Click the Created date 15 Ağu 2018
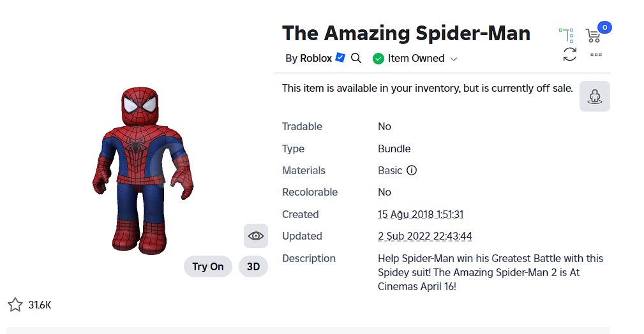The width and height of the screenshot is (644, 334). coord(421,214)
